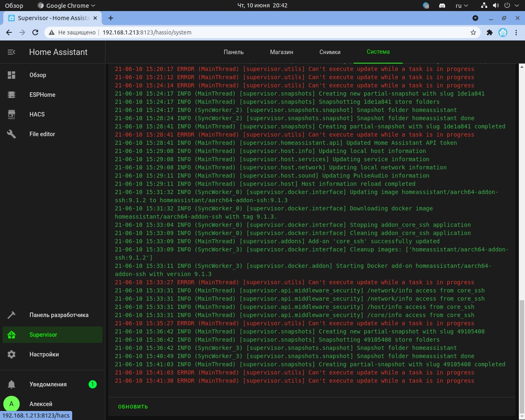Screen dimensions: 525x420
Task: Open Уведомления bell icon
Action: 11,384
